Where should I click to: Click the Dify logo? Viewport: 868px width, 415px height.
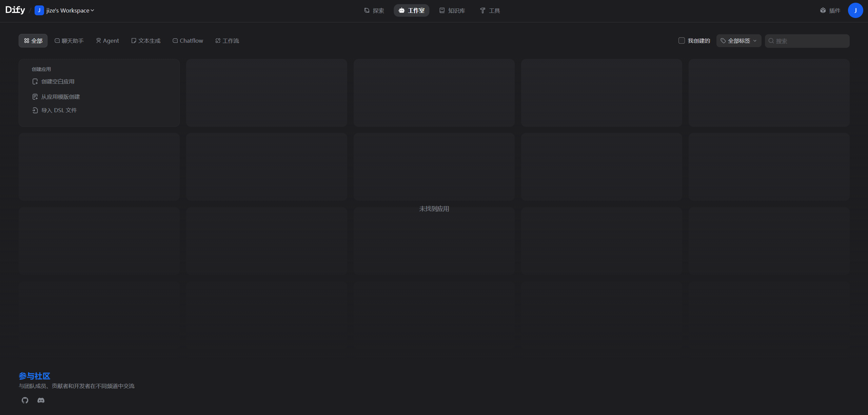(x=15, y=10)
